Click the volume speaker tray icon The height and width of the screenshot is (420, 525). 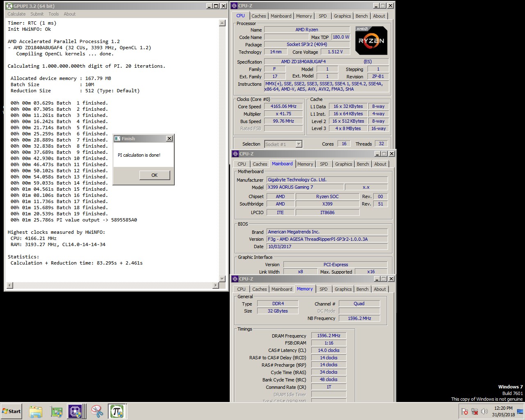point(484,411)
